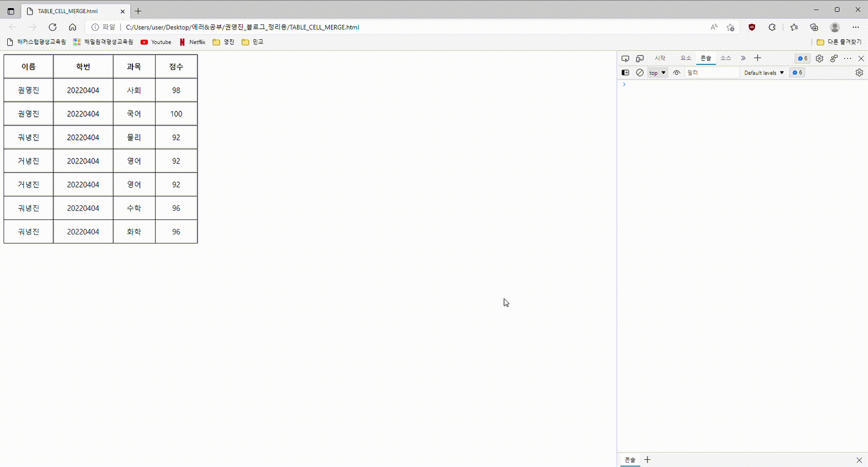The image size is (868, 467).
Task: Show more DevTools tabs chevron
Action: [743, 58]
